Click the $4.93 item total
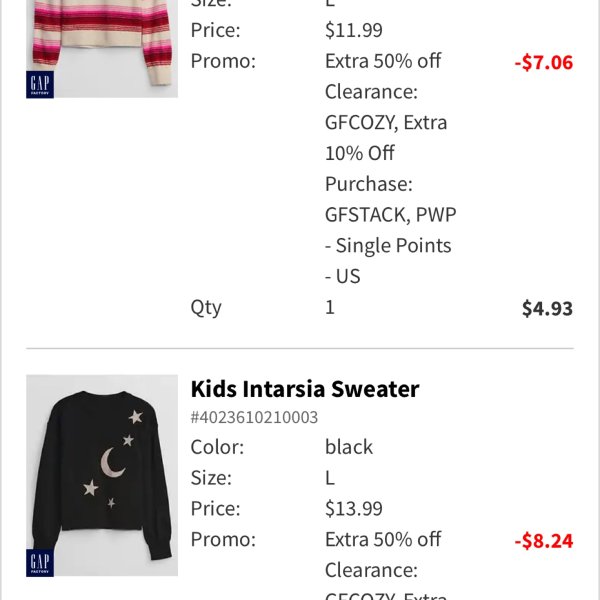The height and width of the screenshot is (600, 600). [x=547, y=308]
